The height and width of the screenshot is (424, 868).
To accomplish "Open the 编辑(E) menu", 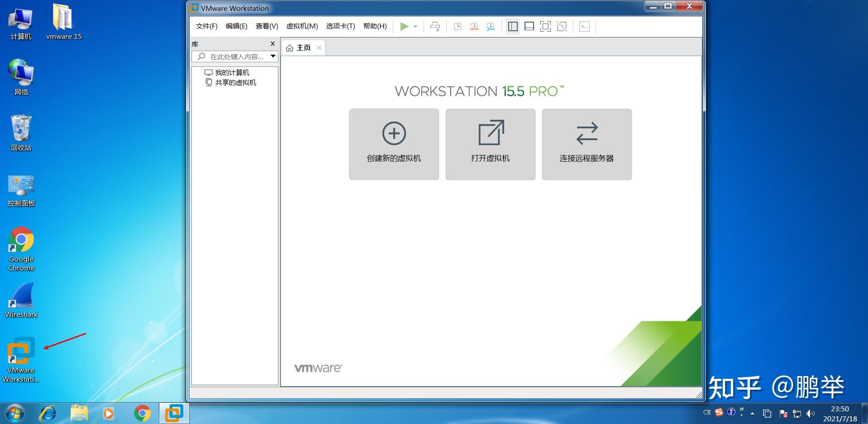I will [236, 26].
